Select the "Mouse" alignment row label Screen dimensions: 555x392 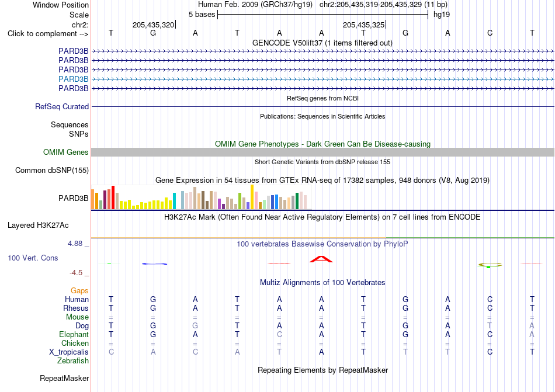(77, 317)
